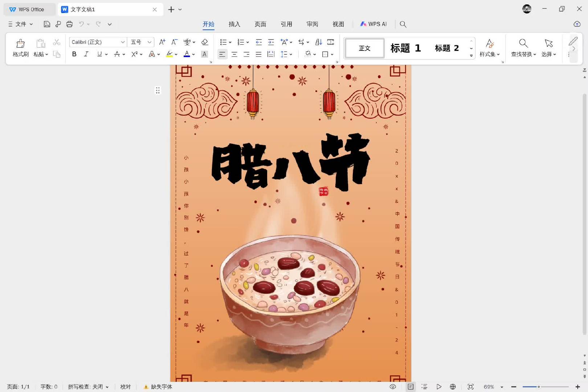The height and width of the screenshot is (392, 588).
Task: Click the center alignment icon
Action: [x=234, y=54]
